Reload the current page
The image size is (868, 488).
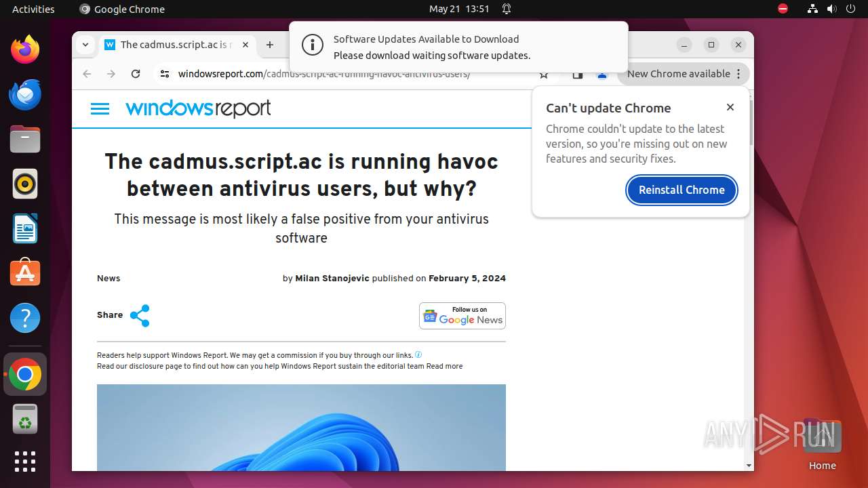tap(136, 74)
